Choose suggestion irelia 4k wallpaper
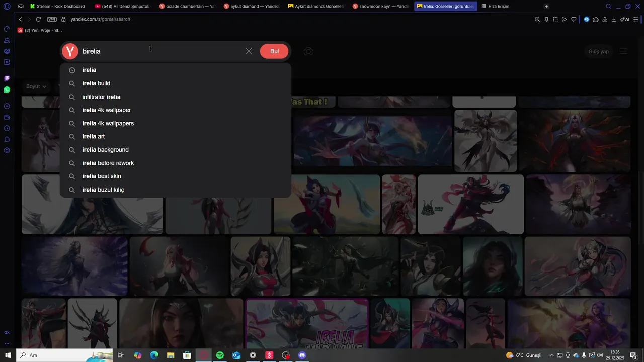644x362 pixels. point(176,110)
